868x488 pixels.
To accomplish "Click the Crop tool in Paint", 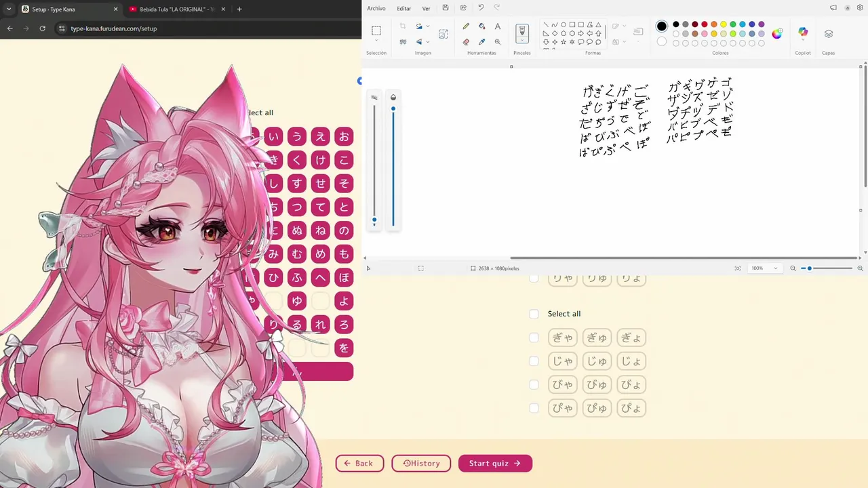I will point(403,26).
